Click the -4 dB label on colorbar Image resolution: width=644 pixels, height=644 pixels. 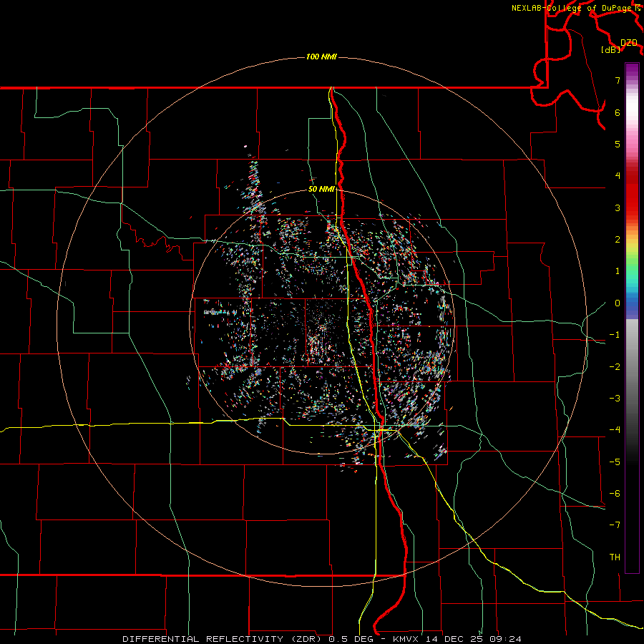point(615,430)
